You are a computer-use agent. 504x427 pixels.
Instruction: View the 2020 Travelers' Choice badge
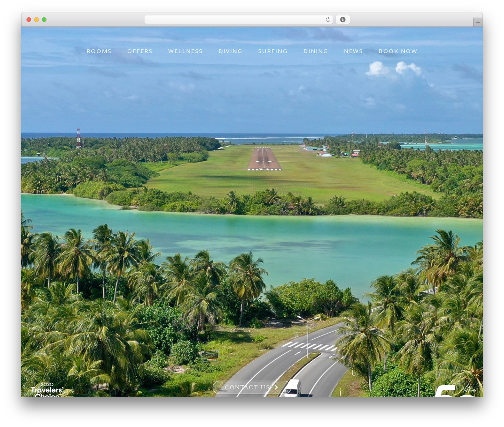point(47,389)
